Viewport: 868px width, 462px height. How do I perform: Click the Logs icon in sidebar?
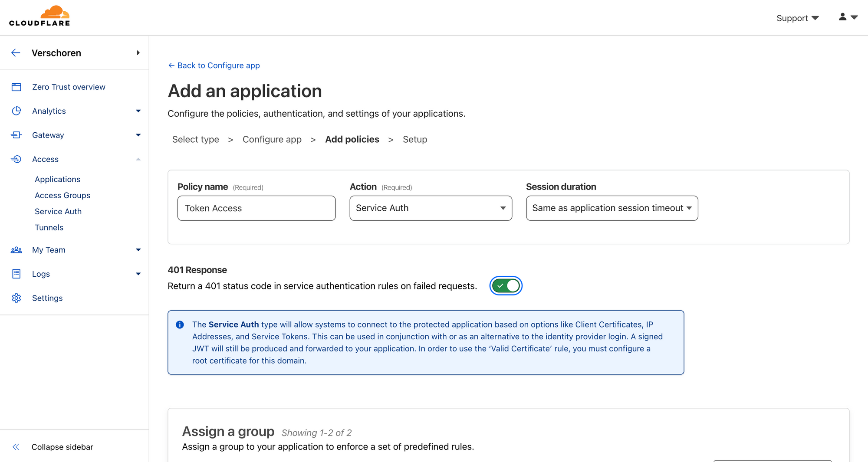(16, 274)
